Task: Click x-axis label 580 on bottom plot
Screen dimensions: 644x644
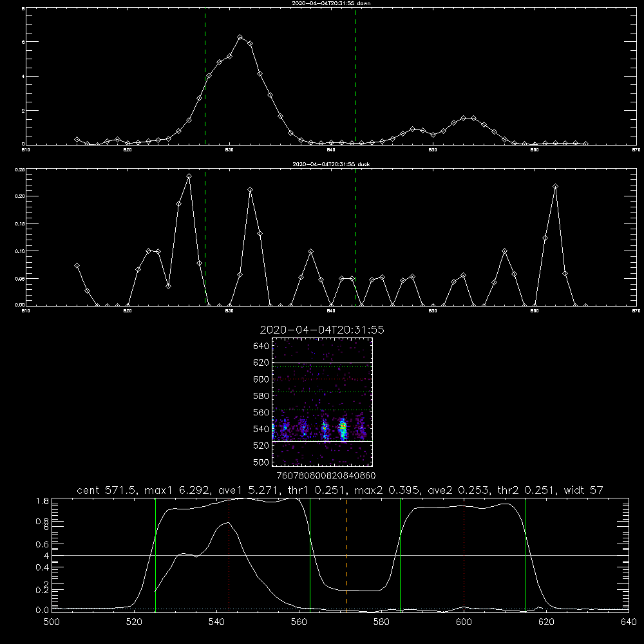Action: [381, 622]
